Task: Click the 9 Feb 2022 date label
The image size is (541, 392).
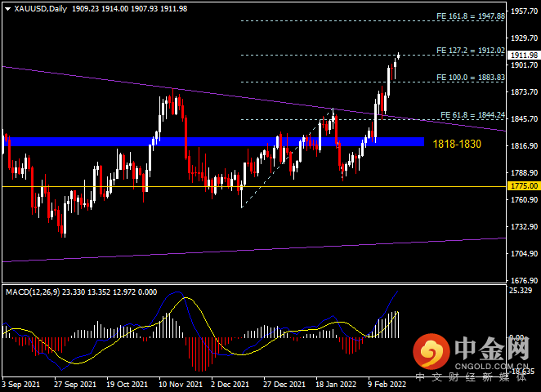Action: pos(387,384)
